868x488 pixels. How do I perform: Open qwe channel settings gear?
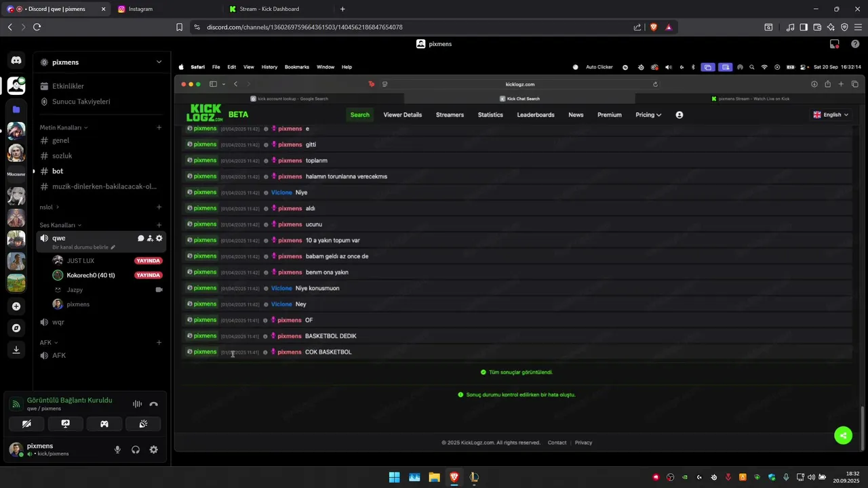coord(159,239)
